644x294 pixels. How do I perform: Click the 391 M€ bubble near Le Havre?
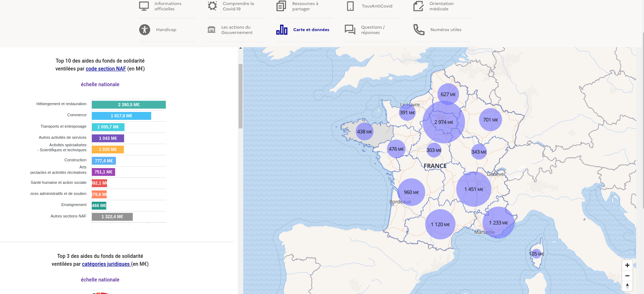pos(407,113)
